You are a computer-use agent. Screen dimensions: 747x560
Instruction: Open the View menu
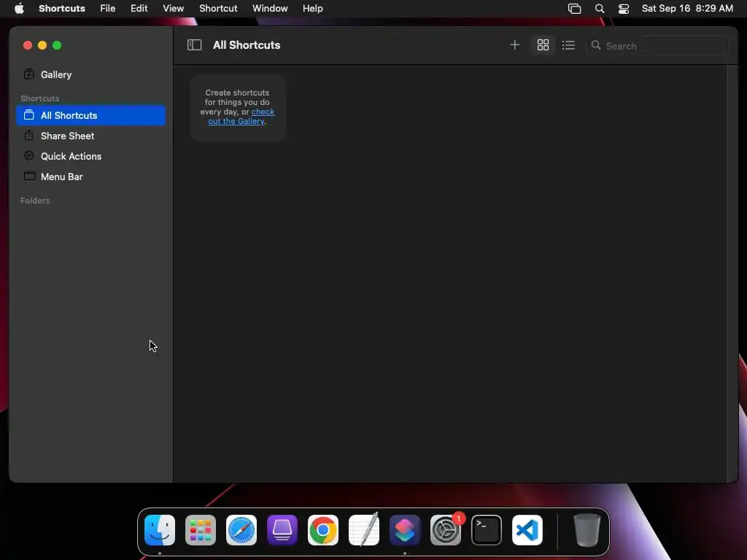tap(174, 9)
